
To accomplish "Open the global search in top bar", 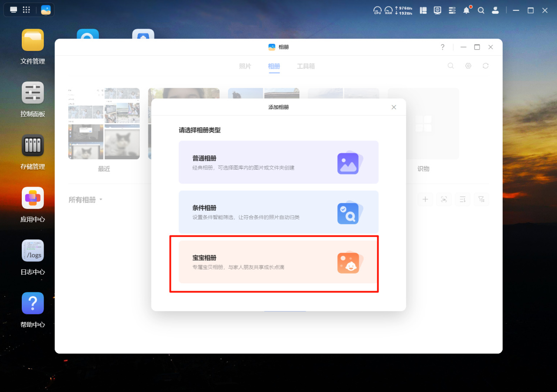I will pyautogui.click(x=481, y=10).
